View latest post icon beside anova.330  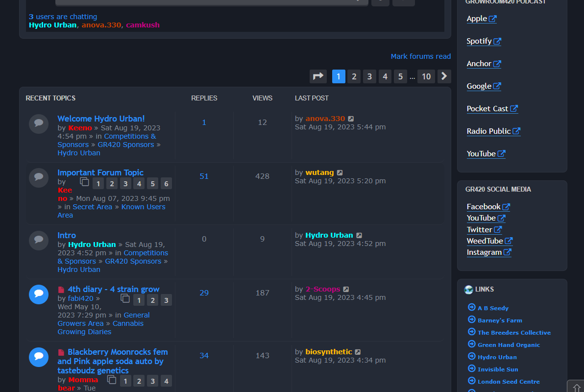click(351, 119)
